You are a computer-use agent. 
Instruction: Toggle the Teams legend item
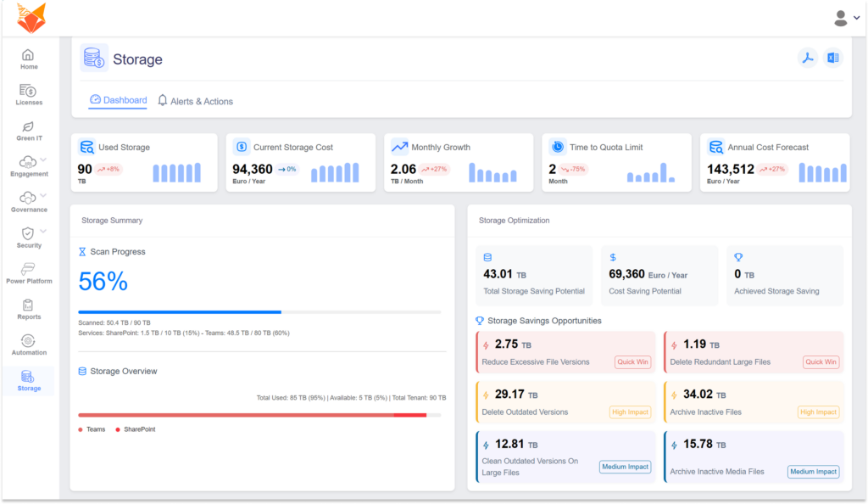coord(92,429)
